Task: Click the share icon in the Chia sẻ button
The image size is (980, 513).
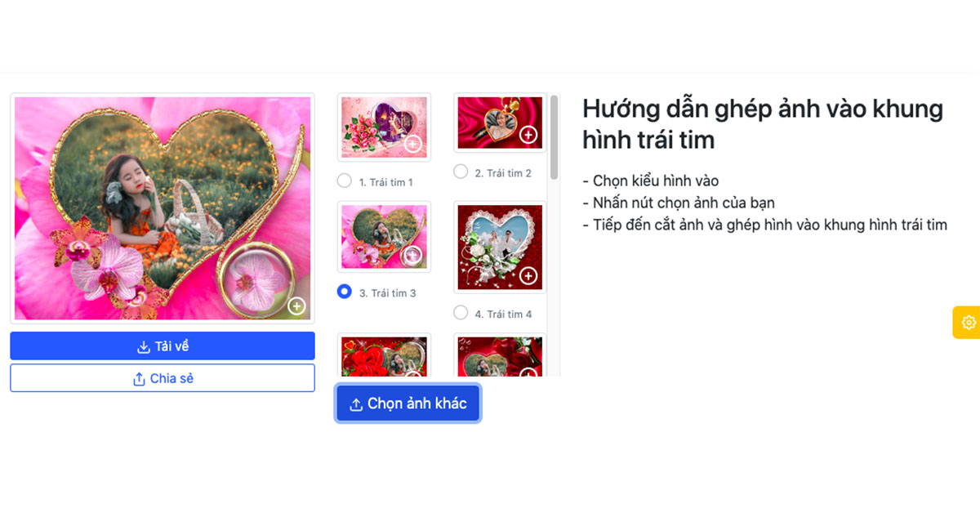Action: pos(139,379)
